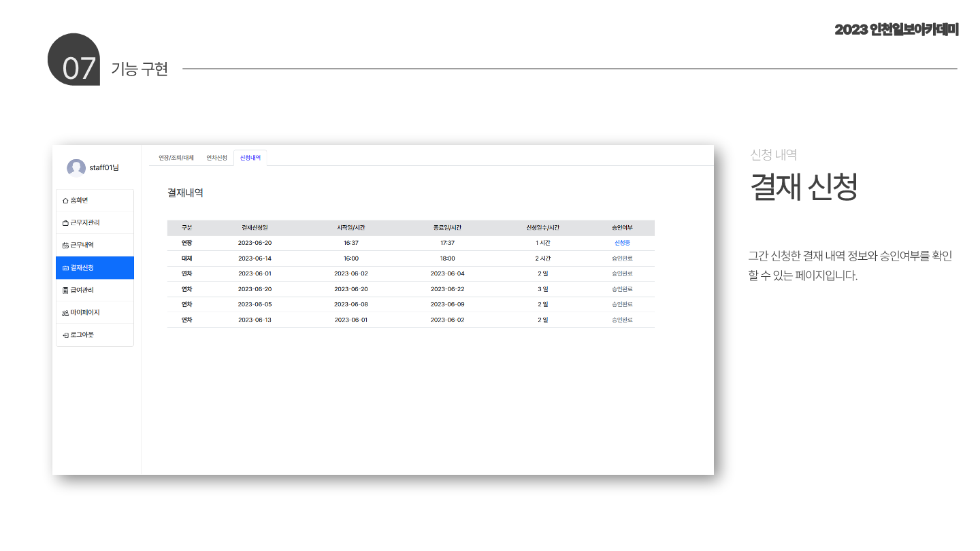Click the start time 16:37 cell
This screenshot has width=980, height=551.
pos(351,243)
